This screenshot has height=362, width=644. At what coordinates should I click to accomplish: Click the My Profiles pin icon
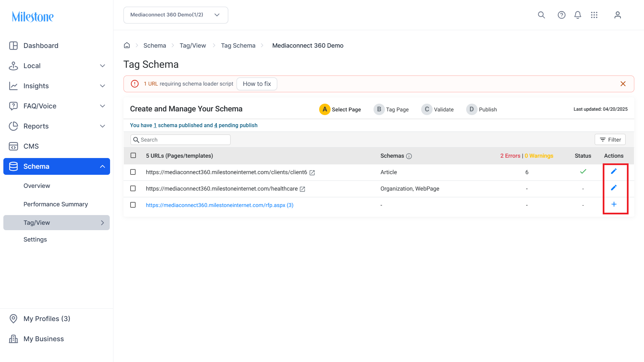(x=13, y=319)
